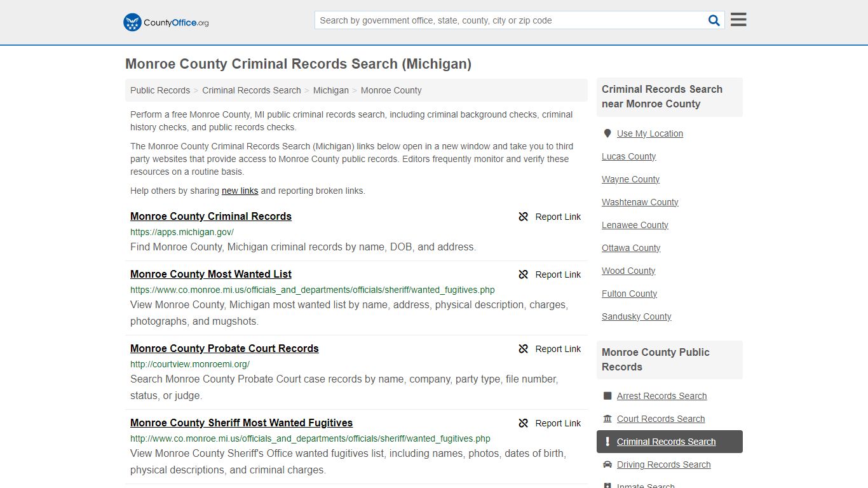Click Use My Location link
Screen dimensions: 868x488
pos(650,133)
